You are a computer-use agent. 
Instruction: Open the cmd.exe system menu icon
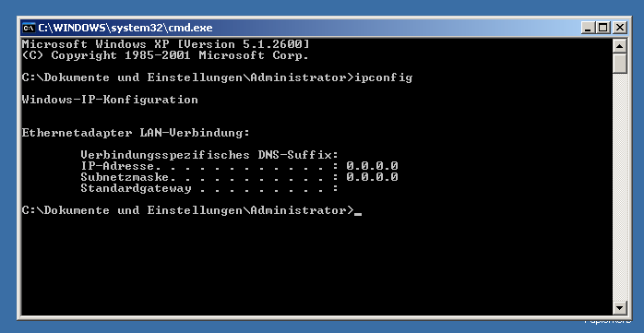[29, 28]
